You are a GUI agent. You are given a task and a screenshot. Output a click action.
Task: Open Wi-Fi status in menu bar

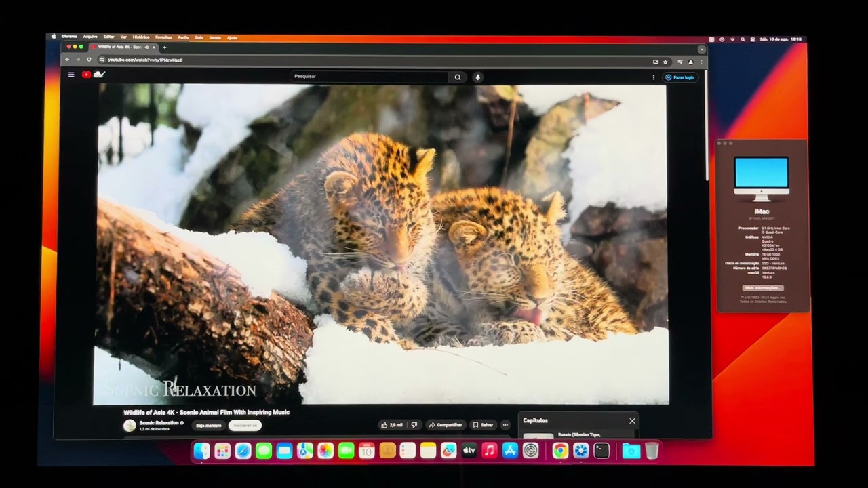tap(732, 39)
